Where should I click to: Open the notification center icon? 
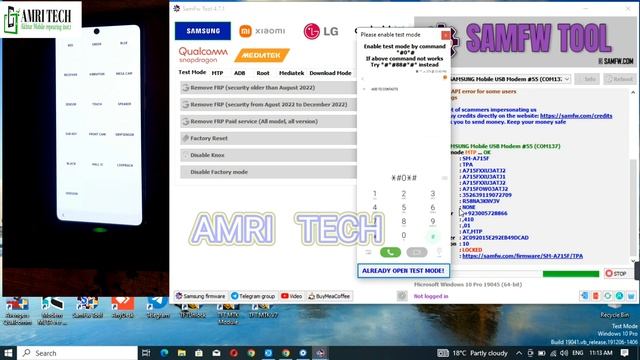pyautogui.click(x=624, y=353)
